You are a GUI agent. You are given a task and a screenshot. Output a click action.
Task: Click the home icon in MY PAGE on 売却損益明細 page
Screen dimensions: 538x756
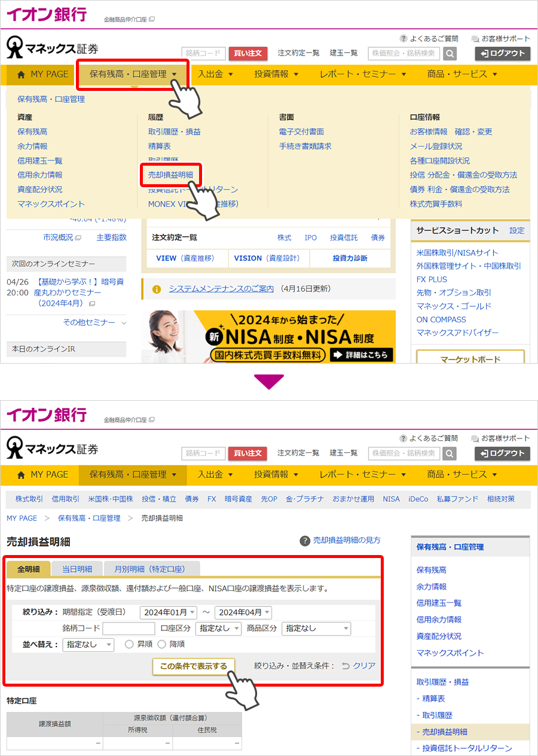click(22, 475)
